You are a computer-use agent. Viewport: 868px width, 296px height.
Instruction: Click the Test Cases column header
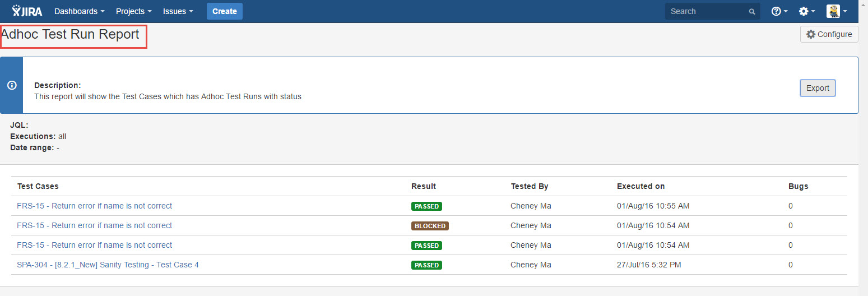[x=38, y=186]
